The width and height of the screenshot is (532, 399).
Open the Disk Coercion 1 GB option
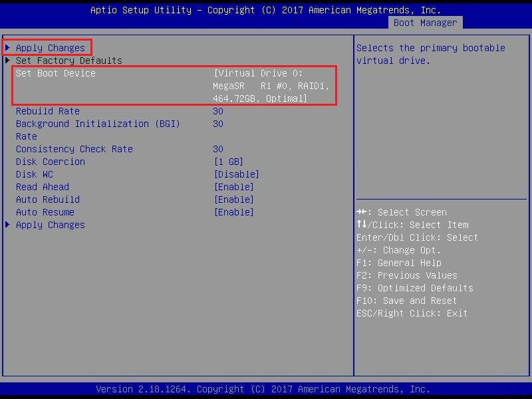(228, 162)
